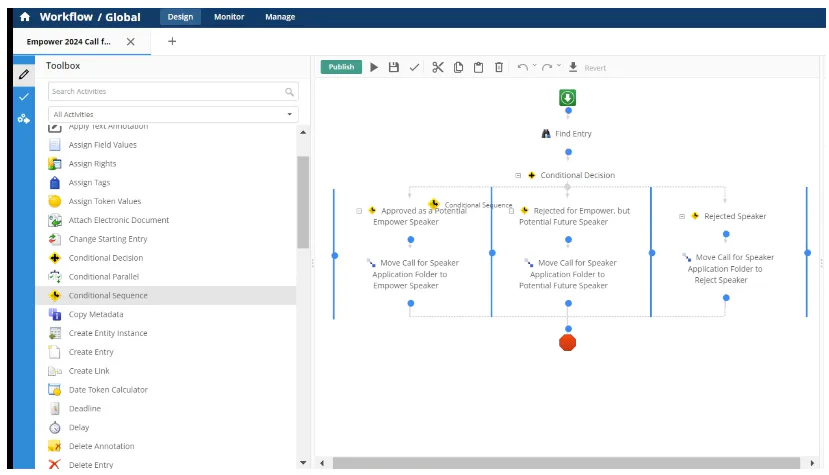Select Create Entity Instance activity
The image size is (829, 475).
tap(165, 333)
